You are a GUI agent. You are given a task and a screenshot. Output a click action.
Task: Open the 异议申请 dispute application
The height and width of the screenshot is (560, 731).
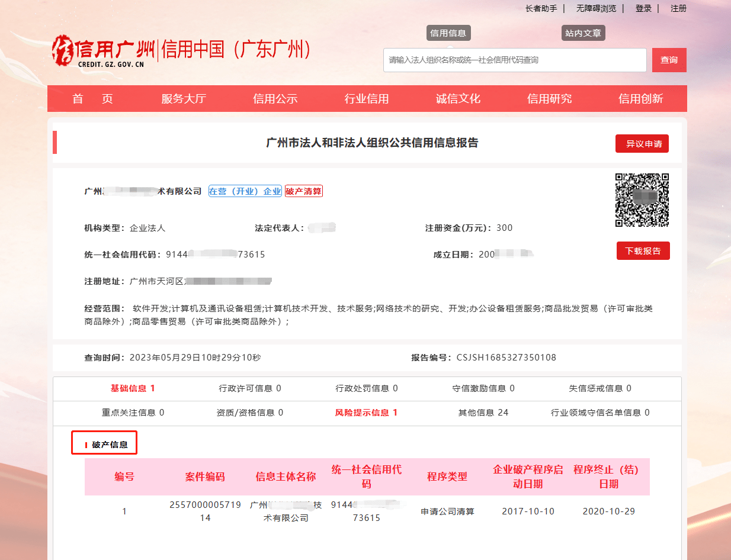(x=642, y=143)
